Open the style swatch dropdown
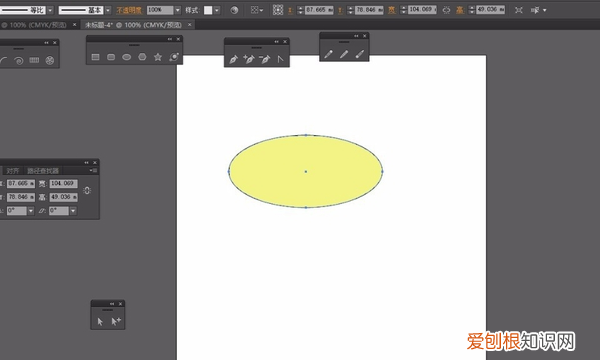The width and height of the screenshot is (600, 360). point(217,10)
